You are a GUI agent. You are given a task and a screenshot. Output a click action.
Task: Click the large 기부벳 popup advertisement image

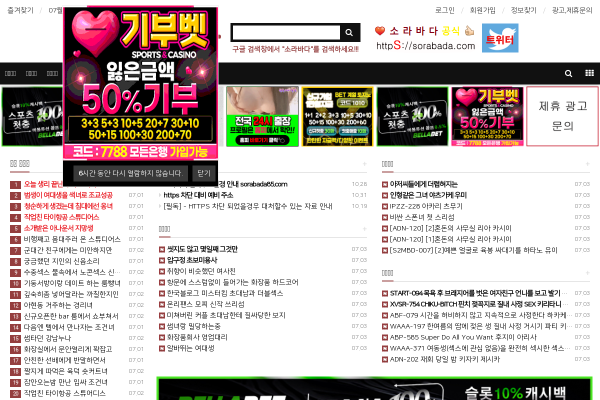(x=141, y=83)
